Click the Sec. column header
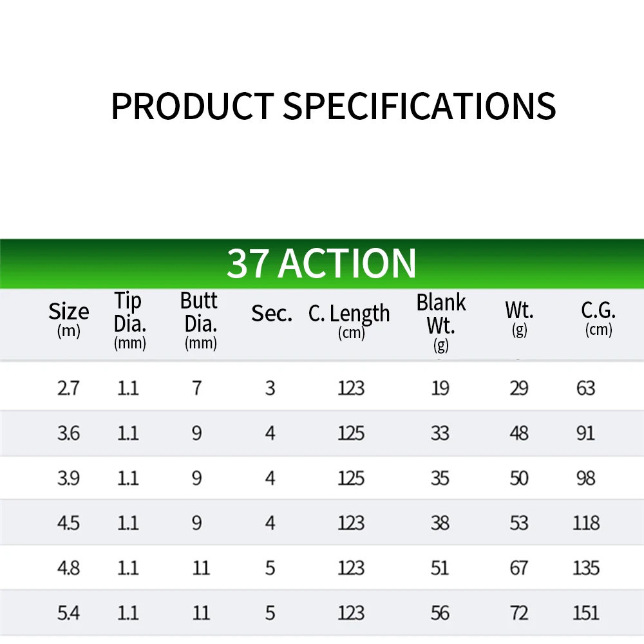This screenshot has width=644, height=644. 272,314
